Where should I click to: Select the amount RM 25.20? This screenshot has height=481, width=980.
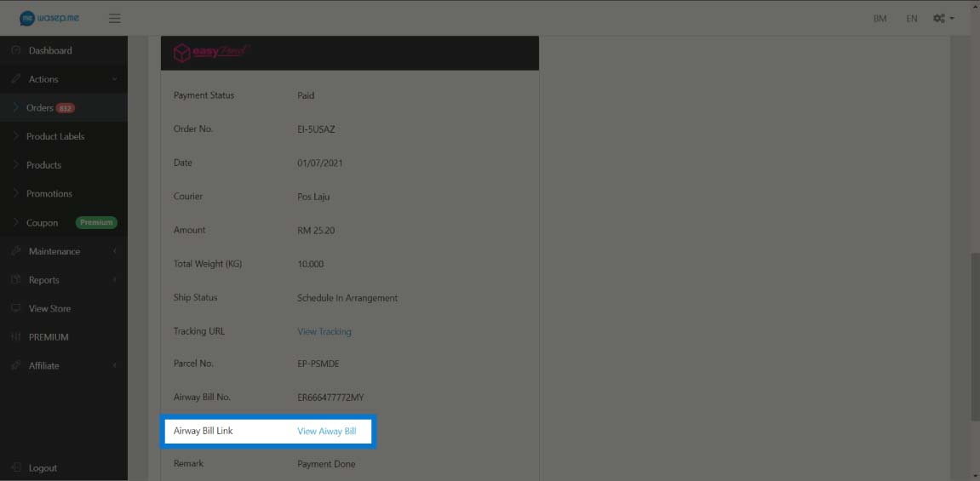tap(316, 231)
